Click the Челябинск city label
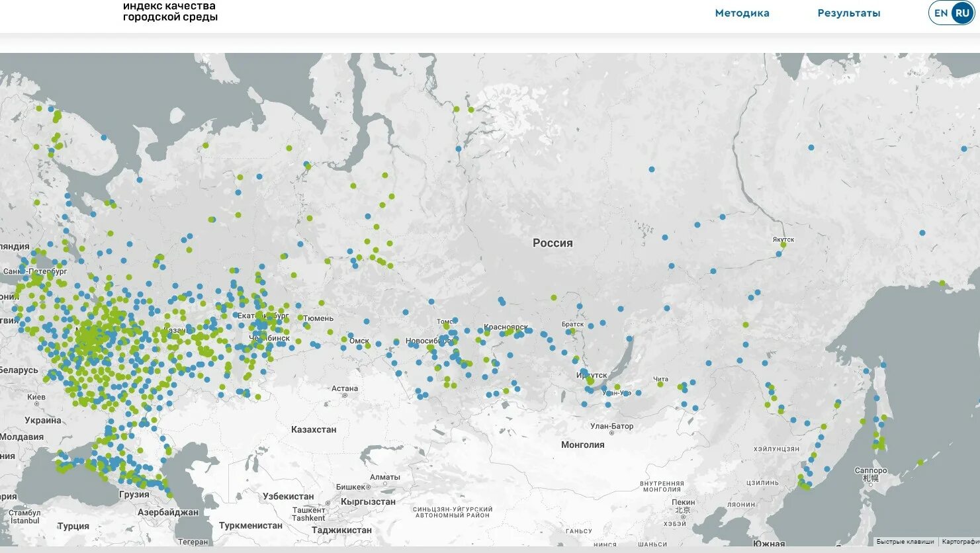The height and width of the screenshot is (553, 980). [x=269, y=338]
